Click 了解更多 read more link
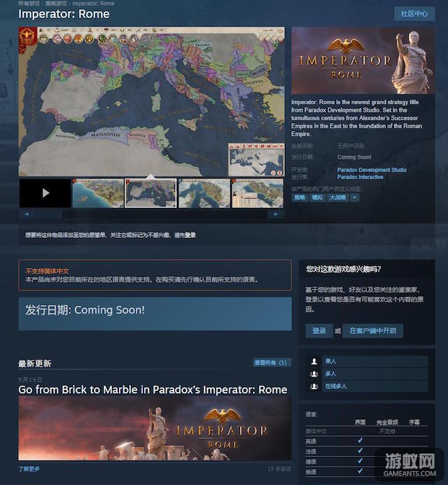Screen dimensions: 448x485 (29, 469)
